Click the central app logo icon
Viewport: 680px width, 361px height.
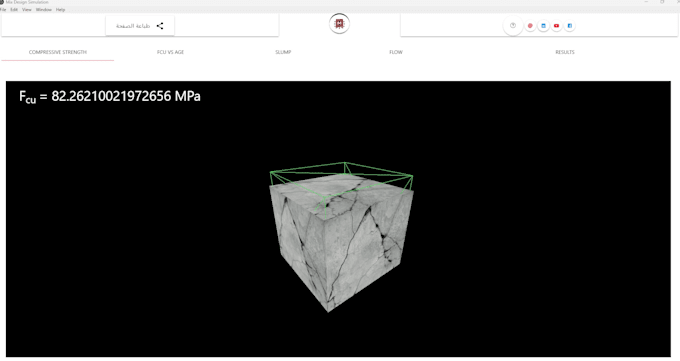(x=339, y=23)
